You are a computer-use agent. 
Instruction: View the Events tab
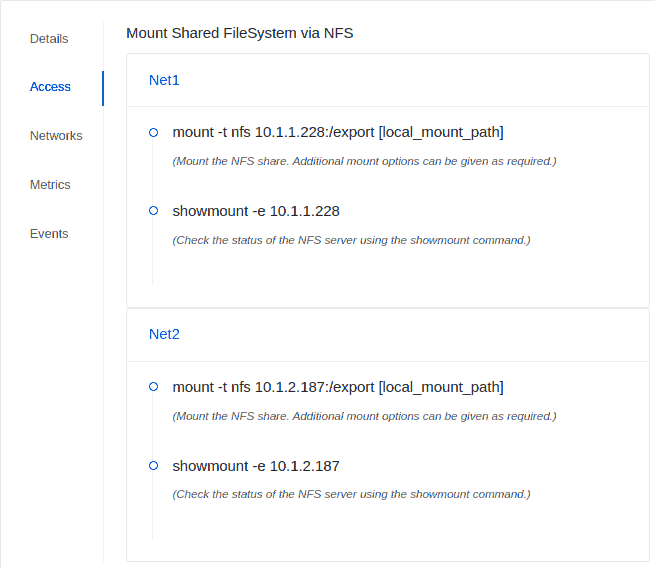pyautogui.click(x=49, y=233)
